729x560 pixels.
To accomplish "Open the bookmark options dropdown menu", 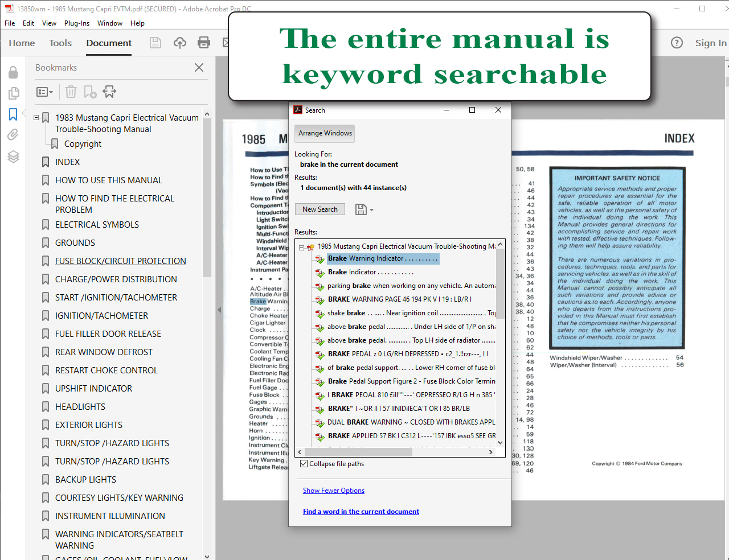I will pos(44,92).
